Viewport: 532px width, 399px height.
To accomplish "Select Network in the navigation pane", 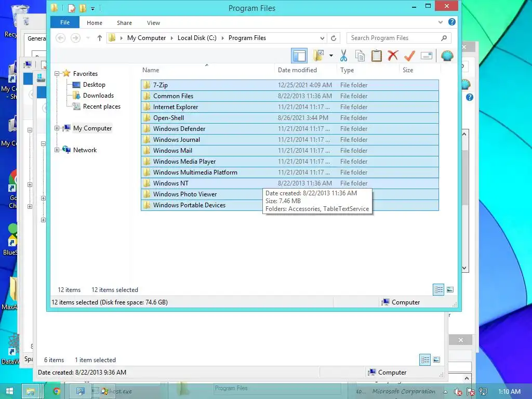I will 85,150.
